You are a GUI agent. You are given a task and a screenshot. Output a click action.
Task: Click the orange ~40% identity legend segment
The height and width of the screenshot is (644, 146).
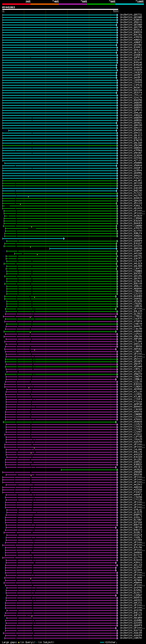pyautogui.click(x=45, y=4)
